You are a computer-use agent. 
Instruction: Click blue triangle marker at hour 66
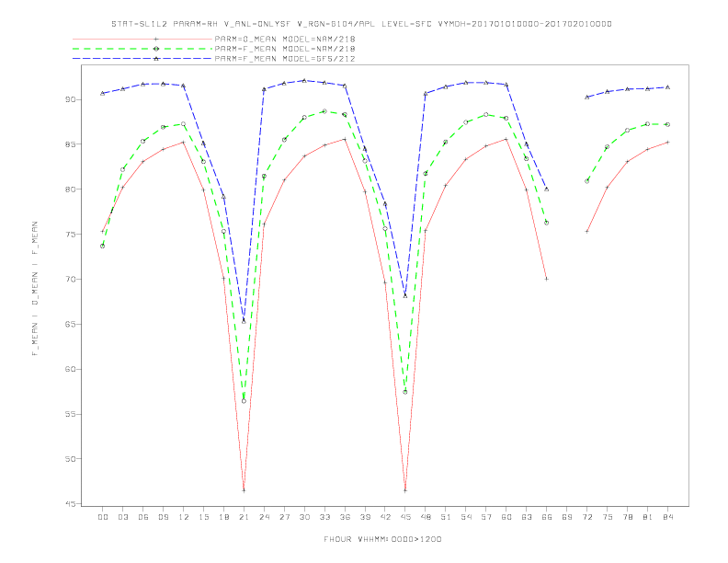[x=547, y=190]
